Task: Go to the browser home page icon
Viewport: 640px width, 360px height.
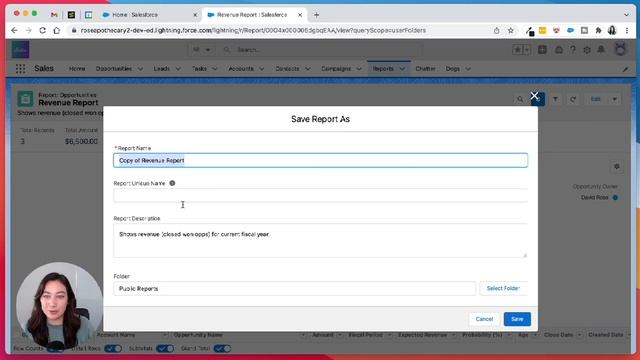Action: (x=57, y=31)
